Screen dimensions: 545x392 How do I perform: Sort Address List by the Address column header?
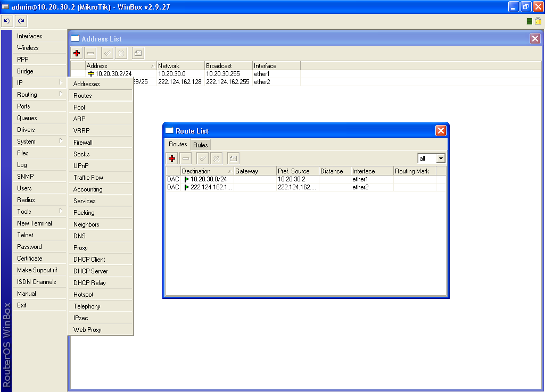pyautogui.click(x=121, y=65)
